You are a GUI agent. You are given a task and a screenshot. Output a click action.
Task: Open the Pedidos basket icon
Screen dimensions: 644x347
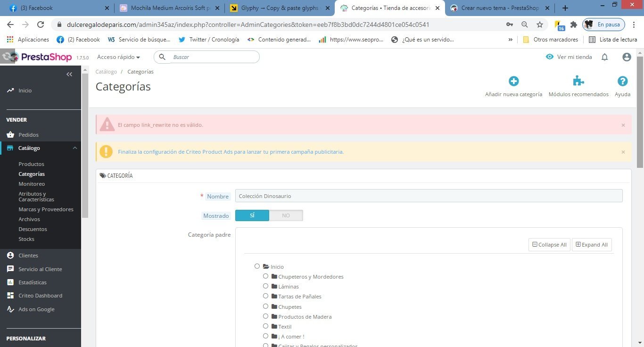pos(10,135)
